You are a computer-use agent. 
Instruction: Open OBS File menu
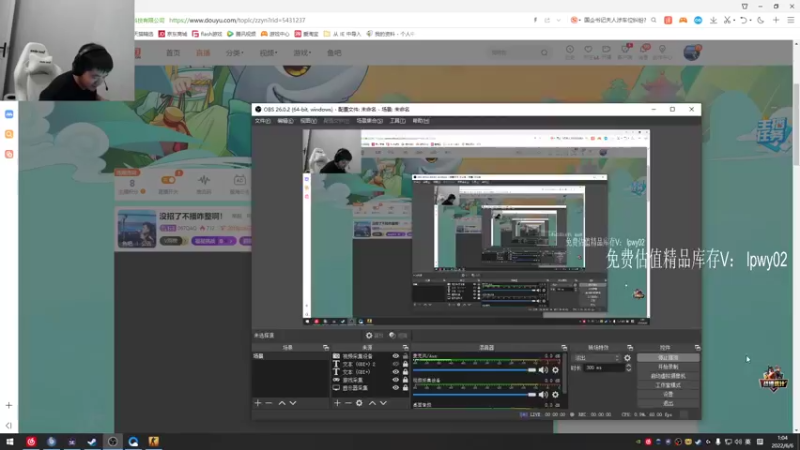click(263, 121)
